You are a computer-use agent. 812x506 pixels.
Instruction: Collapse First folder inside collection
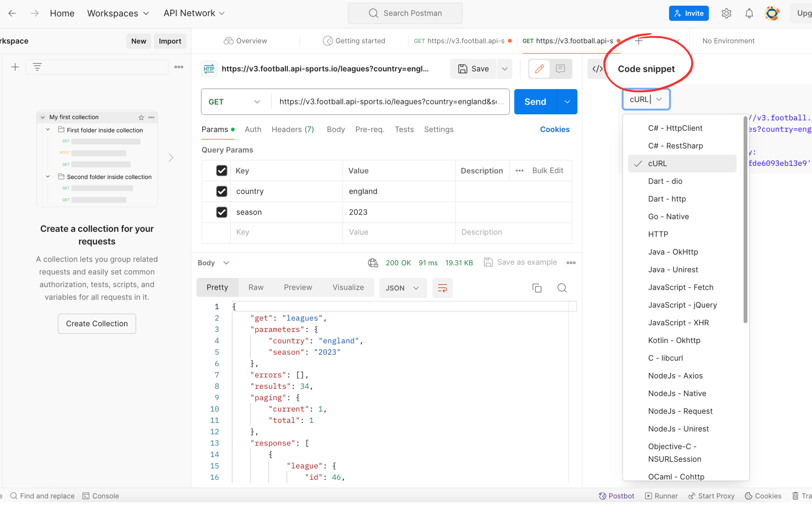click(x=48, y=130)
